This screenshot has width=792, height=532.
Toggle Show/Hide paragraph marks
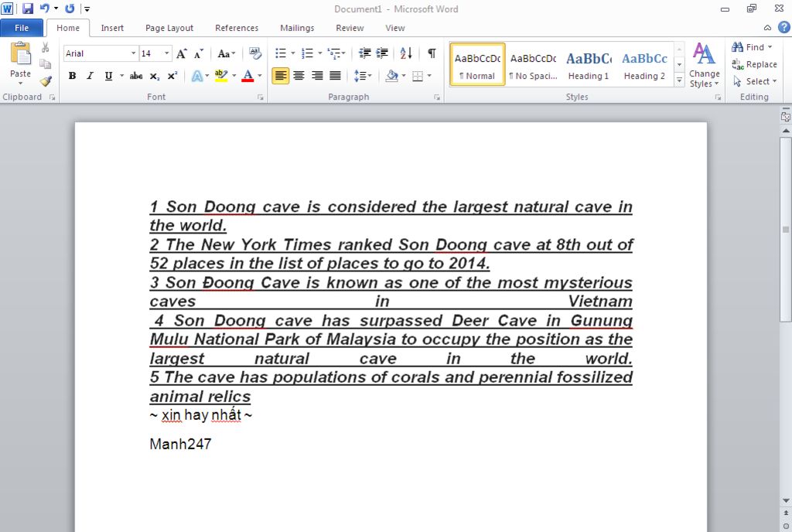[432, 53]
